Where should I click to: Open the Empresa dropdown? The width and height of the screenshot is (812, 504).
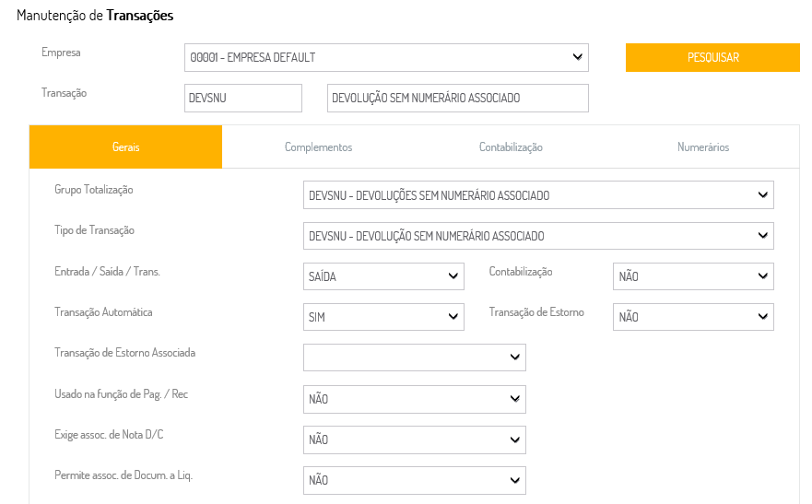point(385,57)
